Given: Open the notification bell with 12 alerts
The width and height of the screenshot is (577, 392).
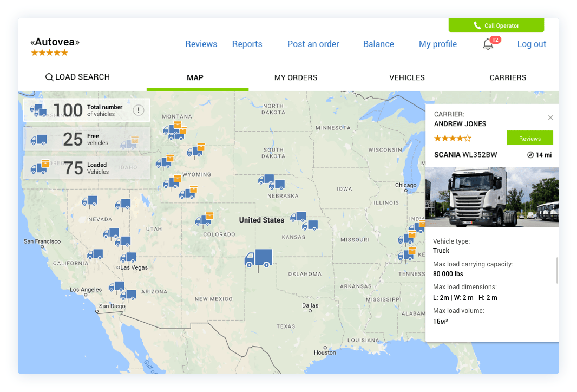Looking at the screenshot, I should pyautogui.click(x=488, y=44).
